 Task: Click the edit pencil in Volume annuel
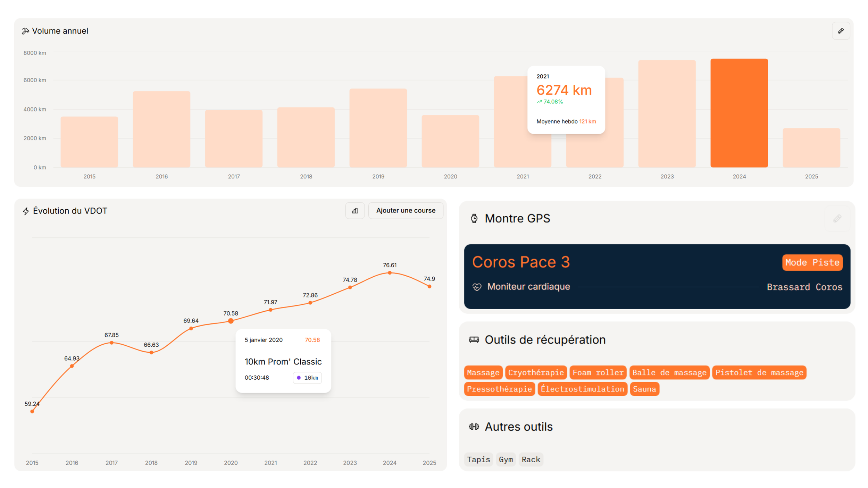pos(841,31)
